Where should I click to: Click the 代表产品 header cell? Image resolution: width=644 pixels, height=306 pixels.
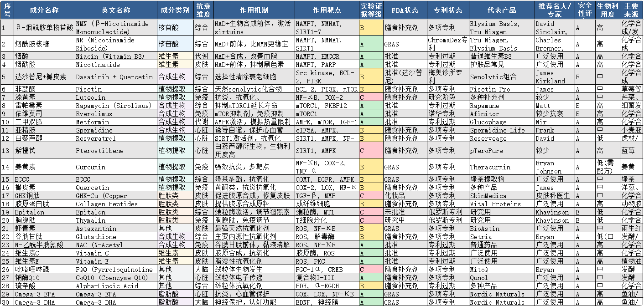point(502,10)
